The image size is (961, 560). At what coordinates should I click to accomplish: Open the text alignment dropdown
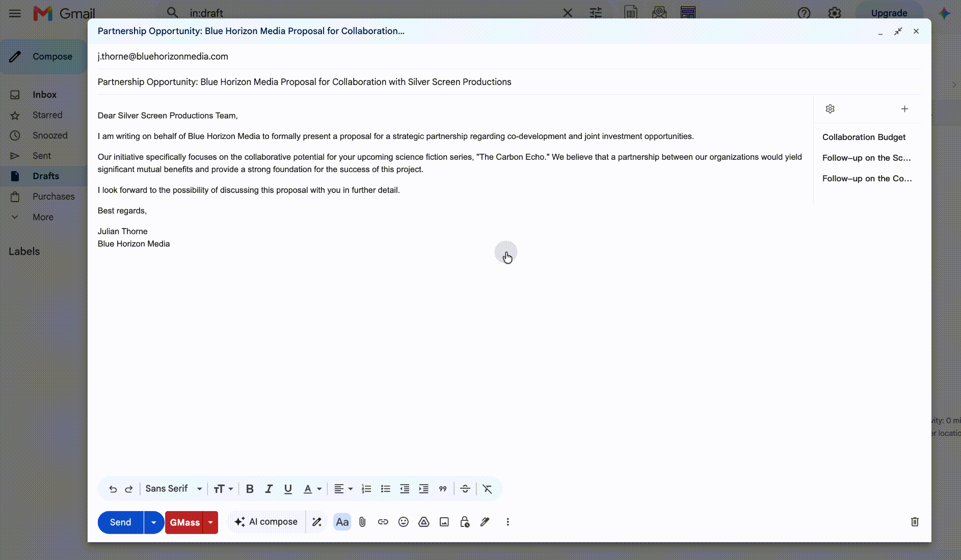point(343,489)
